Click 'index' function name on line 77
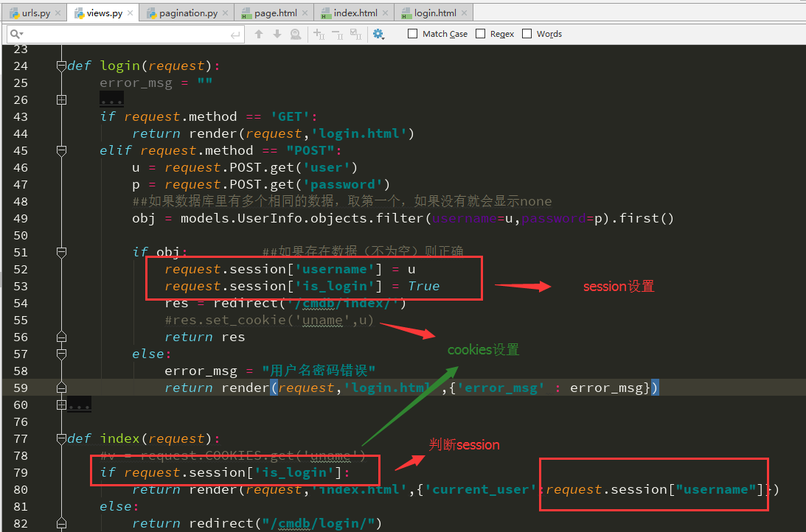 pyautogui.click(x=119, y=438)
